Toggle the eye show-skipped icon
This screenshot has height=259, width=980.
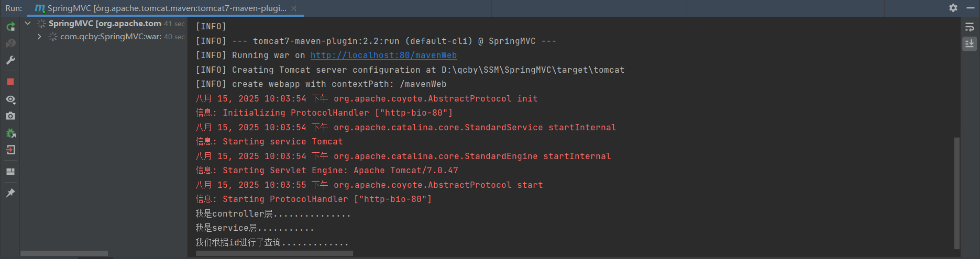(10, 99)
